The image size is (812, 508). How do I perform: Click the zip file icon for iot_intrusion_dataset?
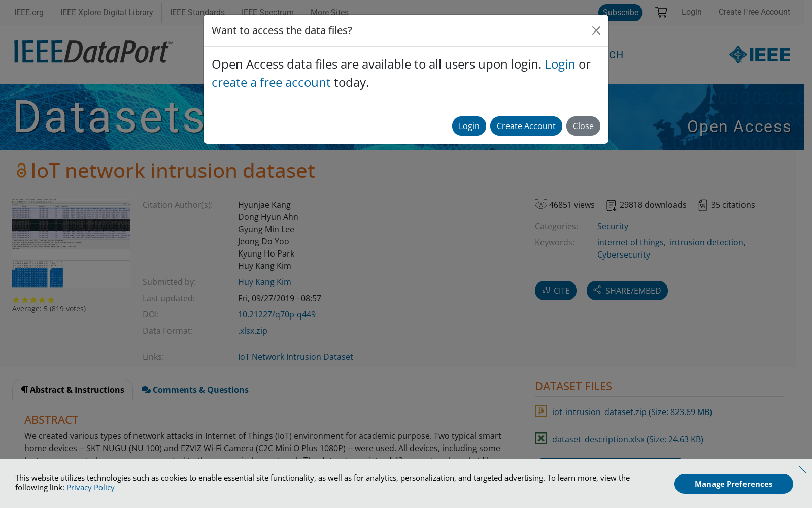click(541, 411)
